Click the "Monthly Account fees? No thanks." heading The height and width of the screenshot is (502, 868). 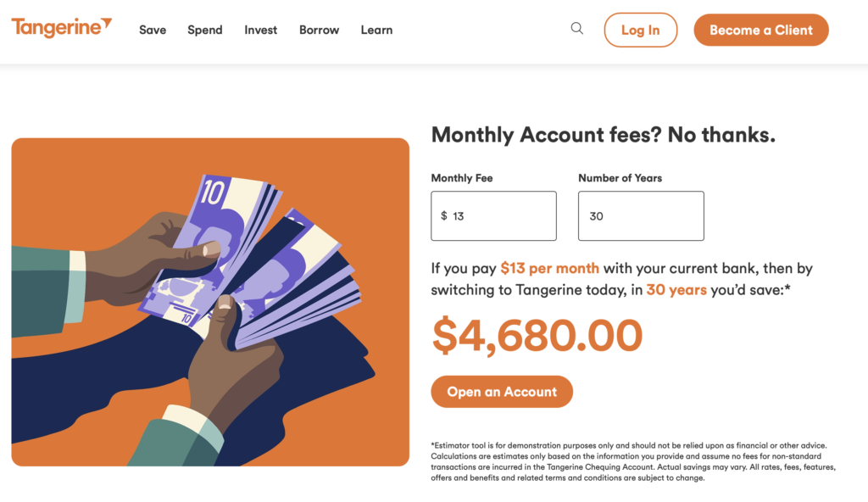[603, 135]
